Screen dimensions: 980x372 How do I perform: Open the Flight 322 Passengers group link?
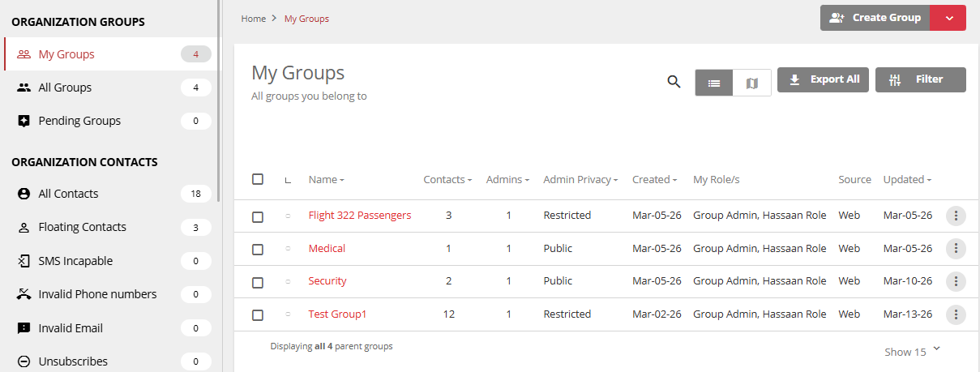click(359, 216)
